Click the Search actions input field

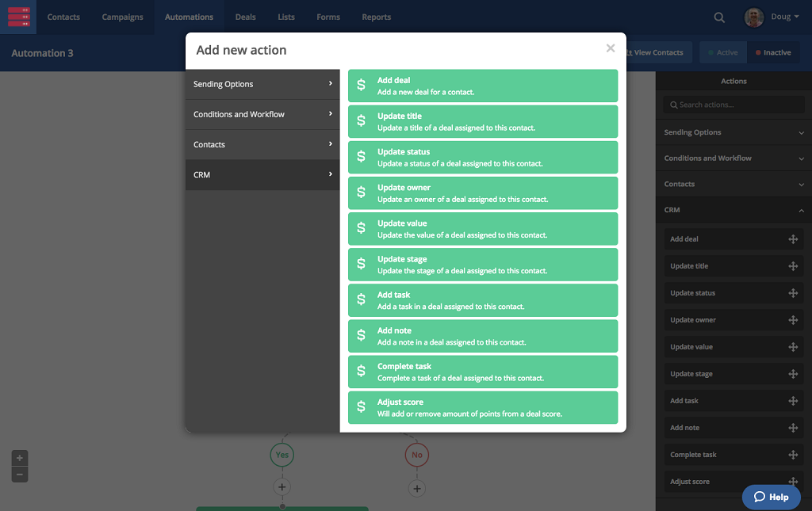[733, 105]
